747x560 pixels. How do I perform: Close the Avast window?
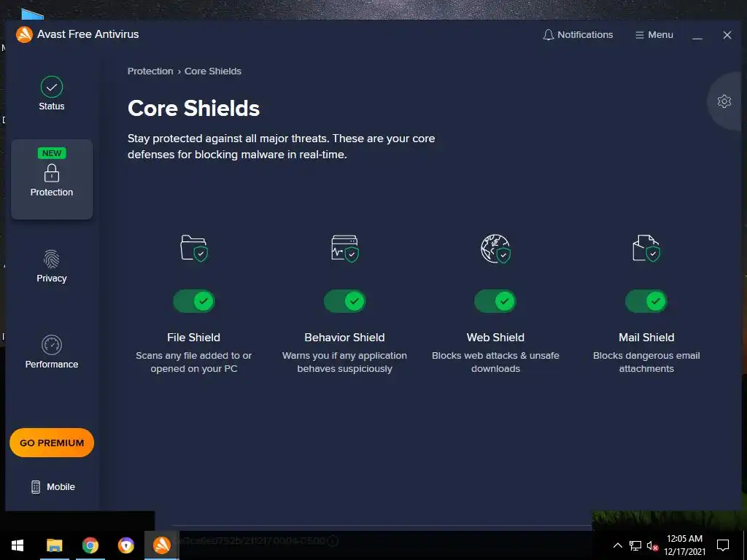[727, 35]
